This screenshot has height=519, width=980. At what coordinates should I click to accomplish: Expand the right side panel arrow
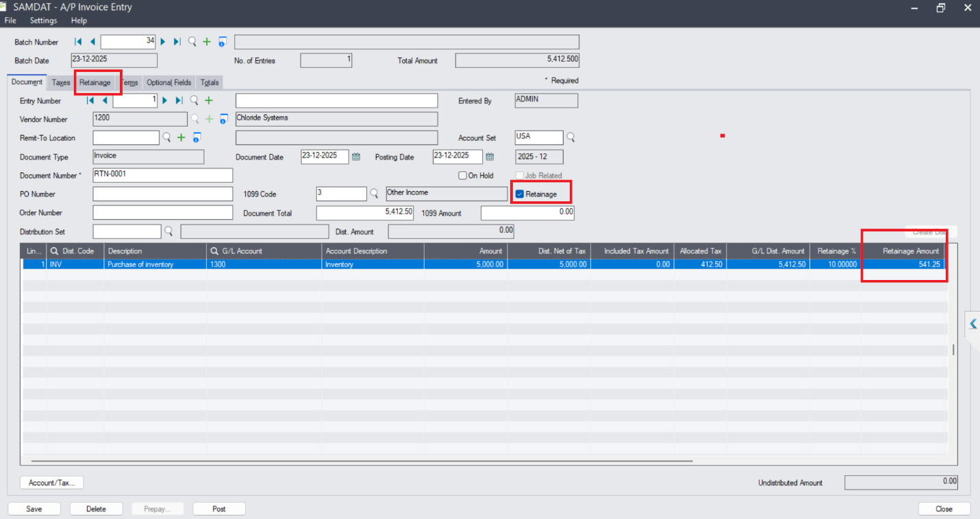pos(972,324)
